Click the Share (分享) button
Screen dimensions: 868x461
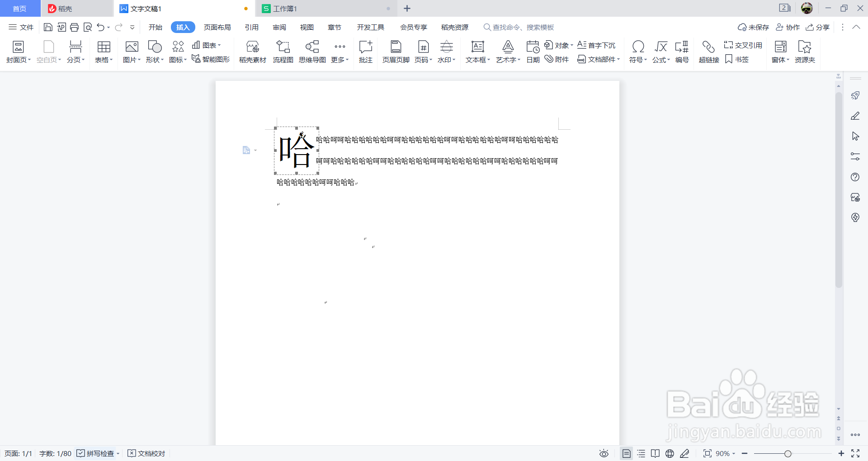tap(818, 27)
